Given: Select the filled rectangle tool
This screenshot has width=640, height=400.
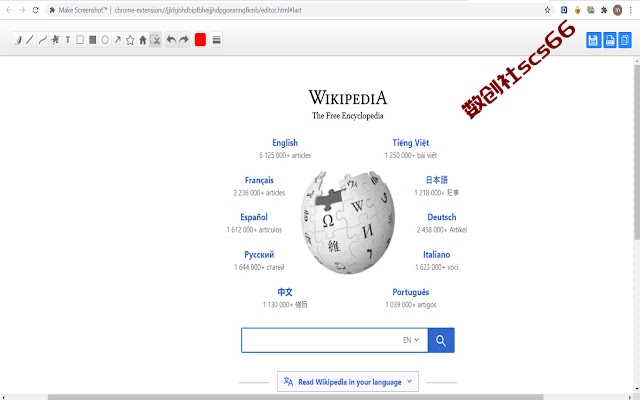Looking at the screenshot, I should coord(93,40).
